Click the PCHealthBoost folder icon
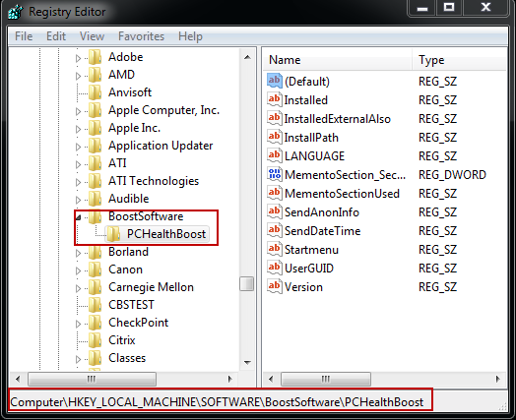The width and height of the screenshot is (516, 420). [114, 234]
